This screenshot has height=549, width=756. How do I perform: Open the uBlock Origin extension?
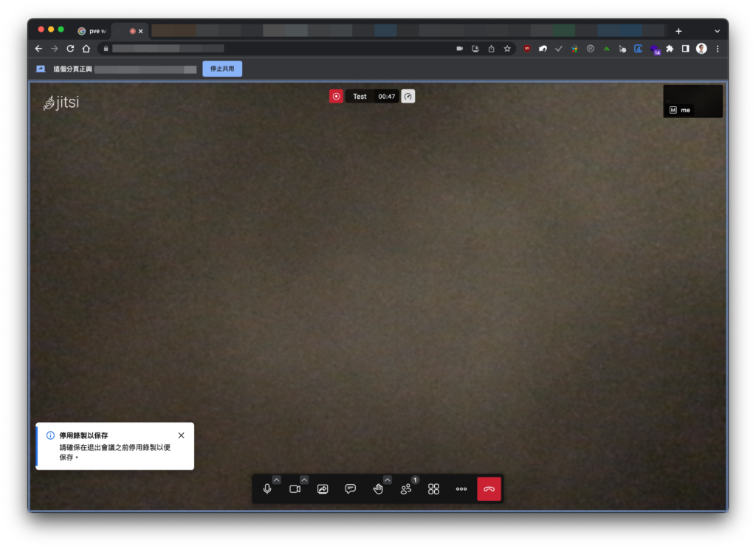(x=527, y=49)
